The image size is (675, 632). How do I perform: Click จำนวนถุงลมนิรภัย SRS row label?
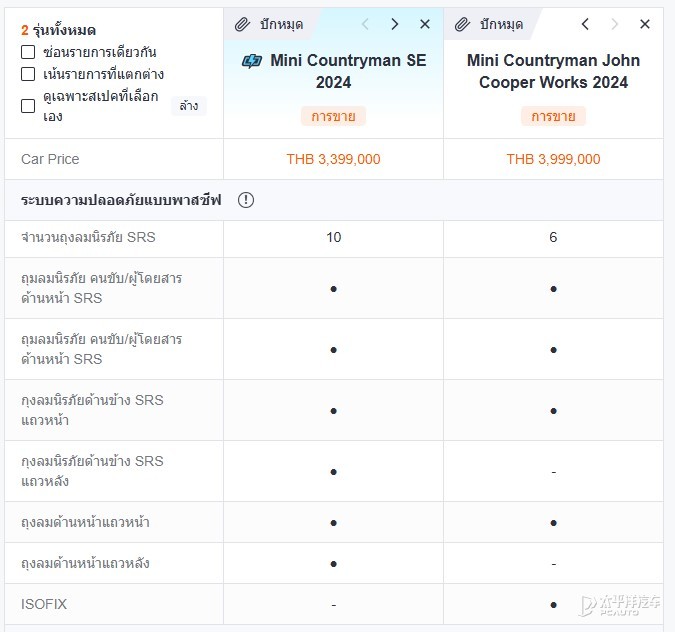coord(88,237)
